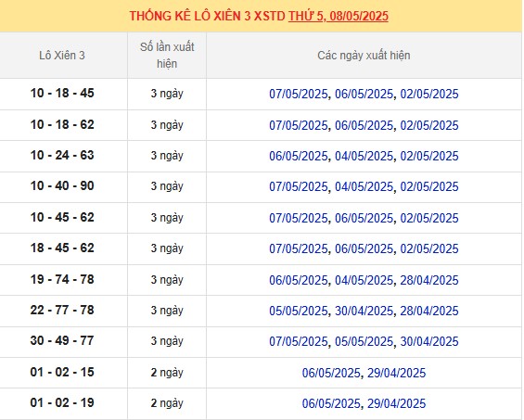Click '2 ngày' in the 01 - 02 - 19 row

click(x=167, y=403)
